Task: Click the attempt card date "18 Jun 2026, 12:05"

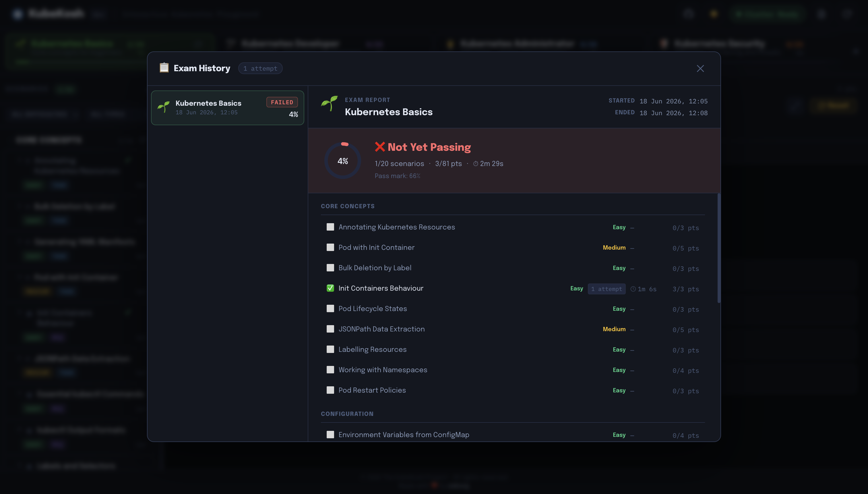Action: pyautogui.click(x=206, y=112)
